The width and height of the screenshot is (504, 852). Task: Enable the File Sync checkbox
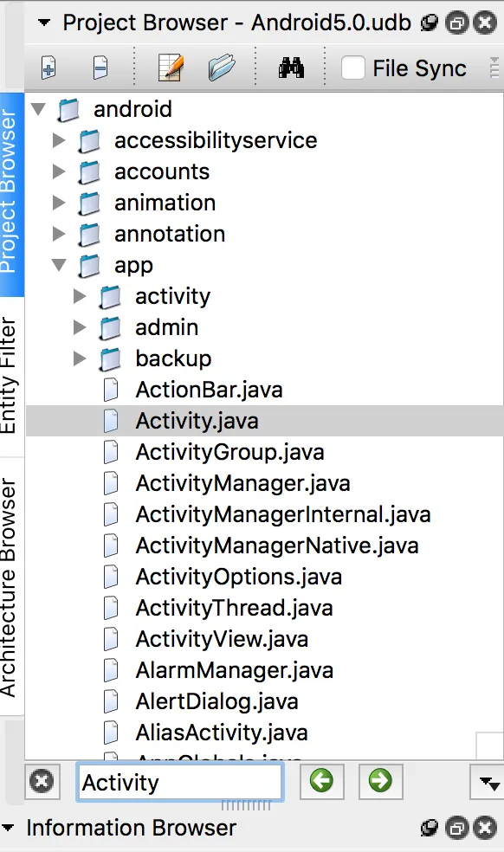pyautogui.click(x=352, y=68)
